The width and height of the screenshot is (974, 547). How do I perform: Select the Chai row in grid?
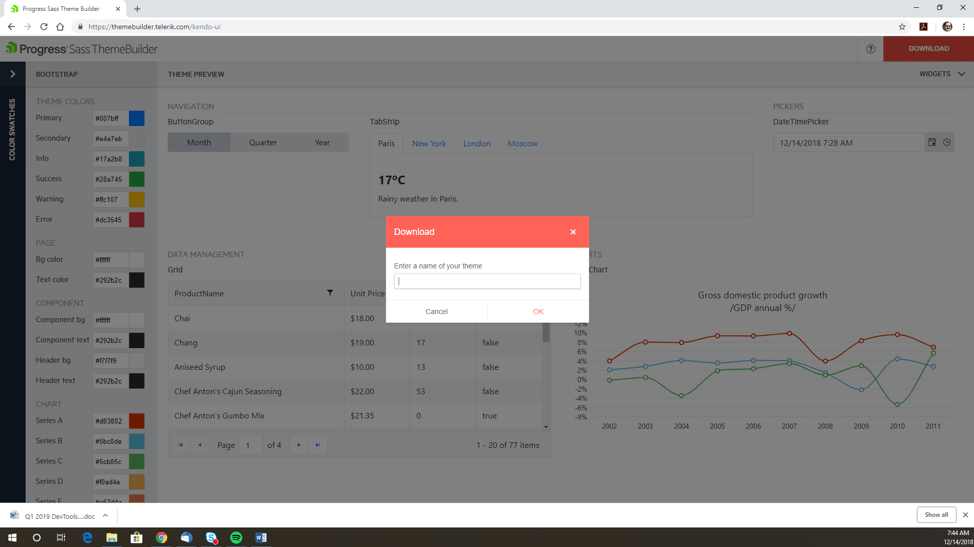tap(355, 319)
